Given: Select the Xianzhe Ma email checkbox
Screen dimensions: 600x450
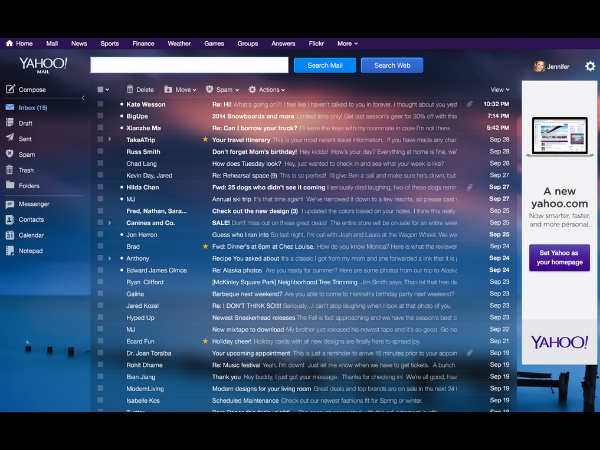Looking at the screenshot, I should (100, 127).
